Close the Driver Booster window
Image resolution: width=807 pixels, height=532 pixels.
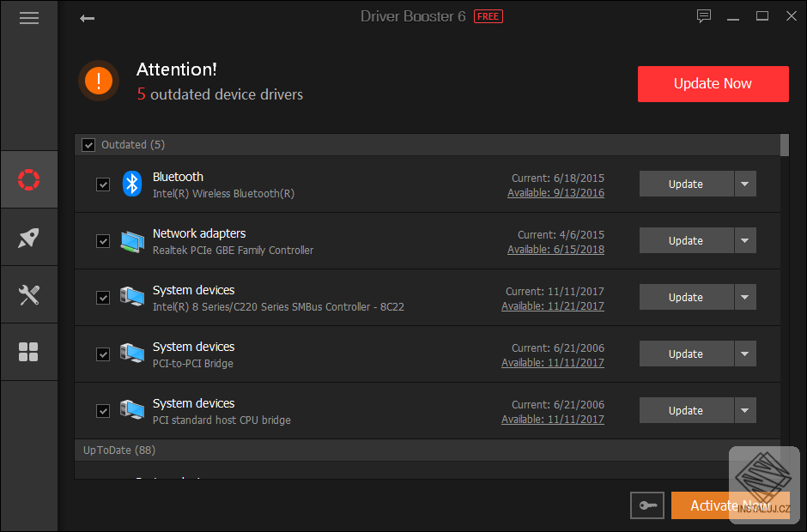(792, 16)
